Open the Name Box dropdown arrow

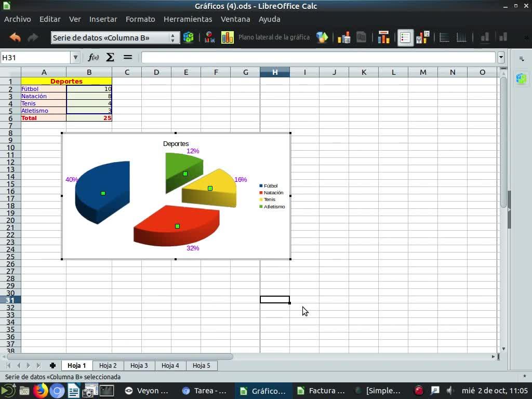point(75,57)
